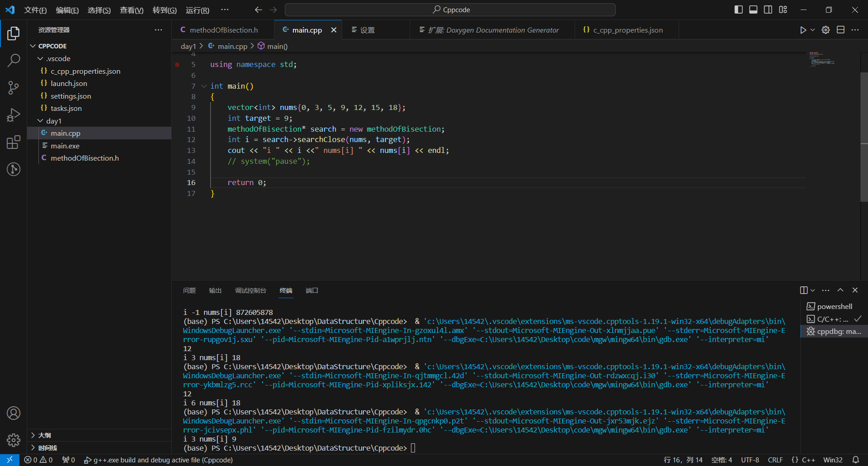Open line 16 column 14 go-to-line

point(683,460)
